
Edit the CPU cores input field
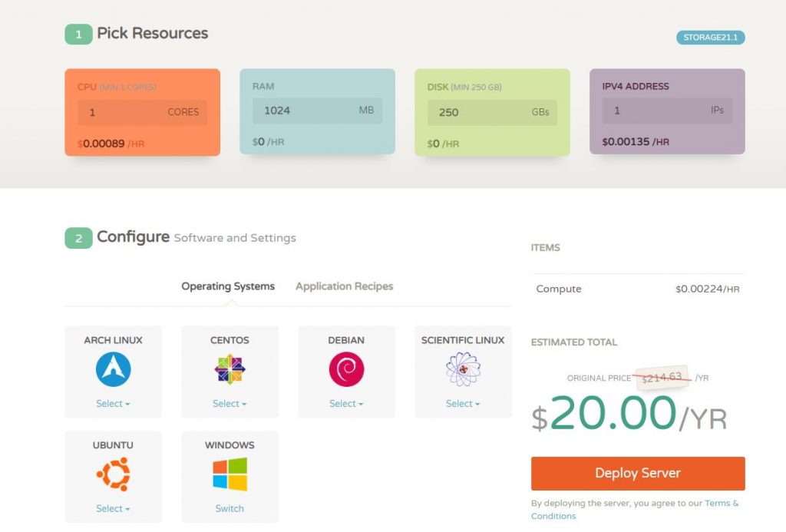[x=142, y=112]
